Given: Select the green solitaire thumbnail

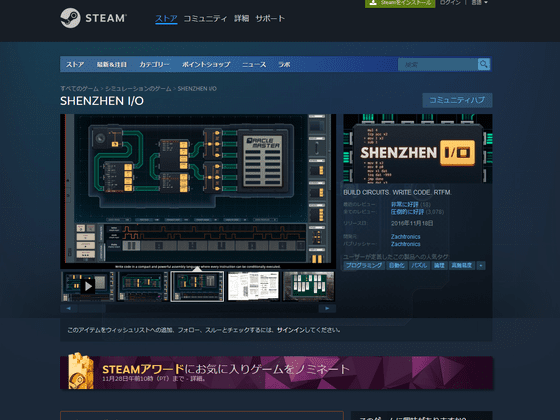Looking at the screenshot, I should coord(309,286).
